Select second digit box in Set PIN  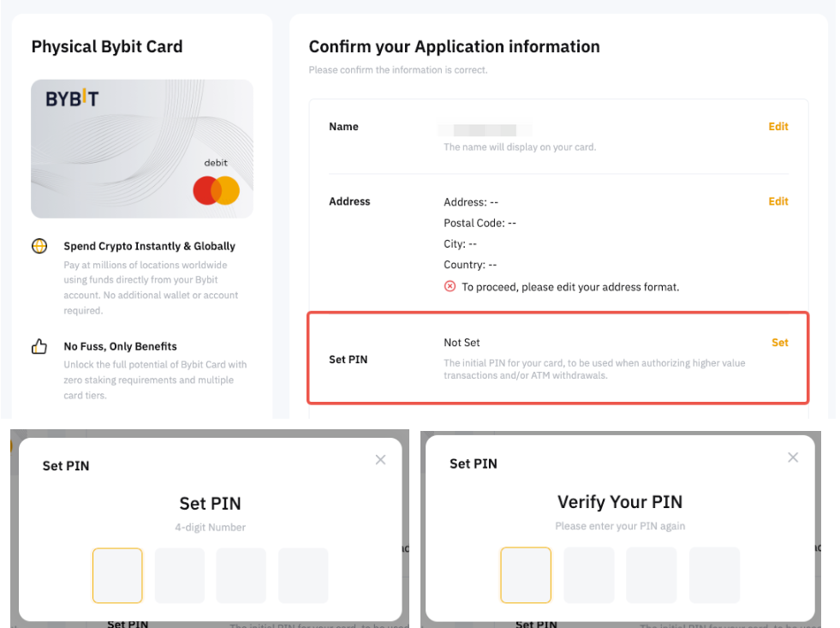pyautogui.click(x=180, y=576)
